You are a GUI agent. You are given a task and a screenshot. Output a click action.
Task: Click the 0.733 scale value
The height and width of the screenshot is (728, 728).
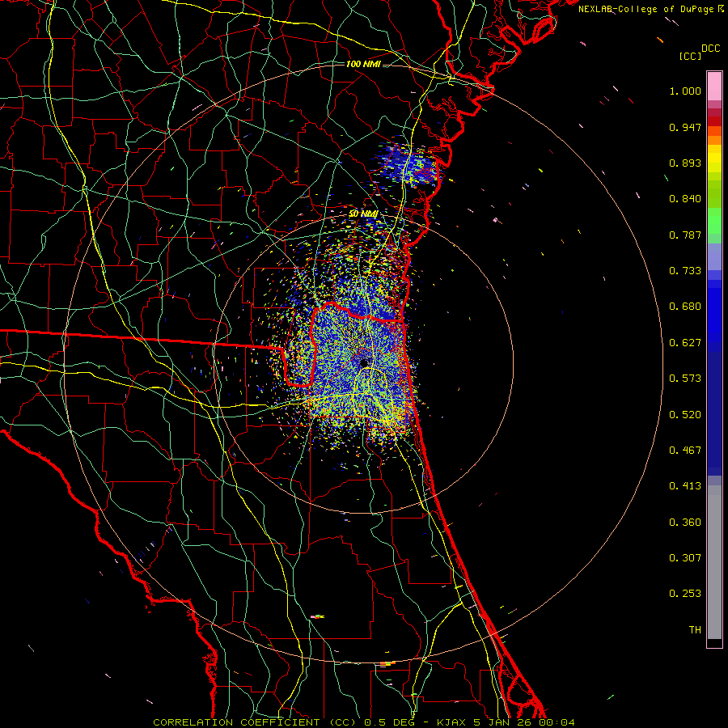[685, 271]
